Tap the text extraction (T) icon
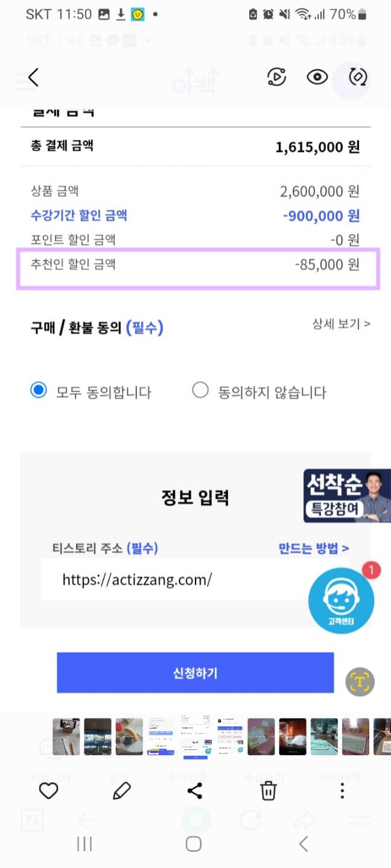This screenshot has width=391, height=868. pyautogui.click(x=360, y=682)
